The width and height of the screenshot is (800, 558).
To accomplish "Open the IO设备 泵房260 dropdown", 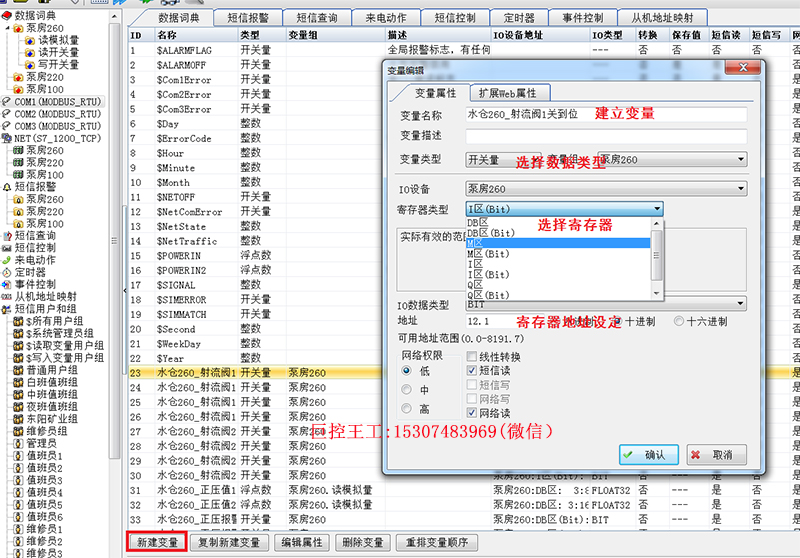I will pos(606,189).
